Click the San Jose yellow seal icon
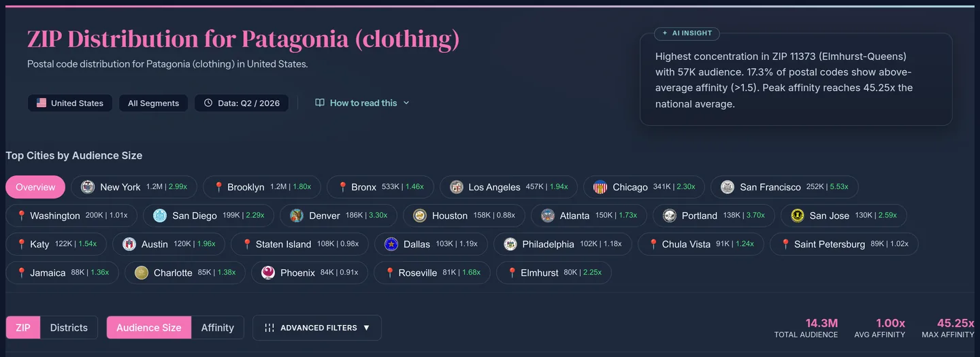 point(798,216)
